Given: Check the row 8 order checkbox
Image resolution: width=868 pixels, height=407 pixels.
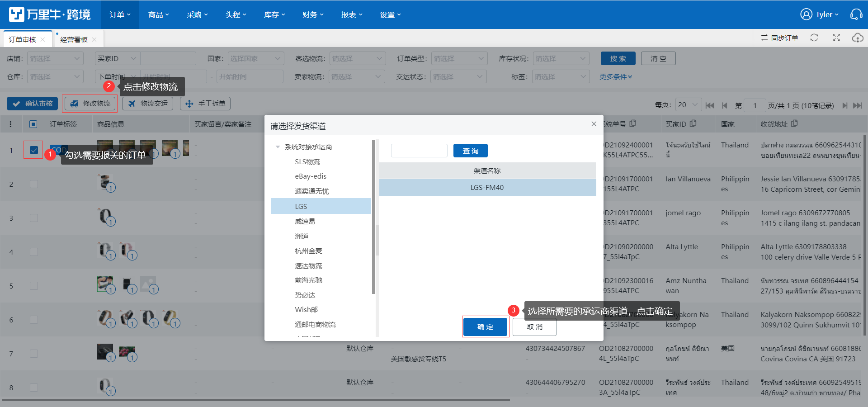Looking at the screenshot, I should [x=33, y=388].
